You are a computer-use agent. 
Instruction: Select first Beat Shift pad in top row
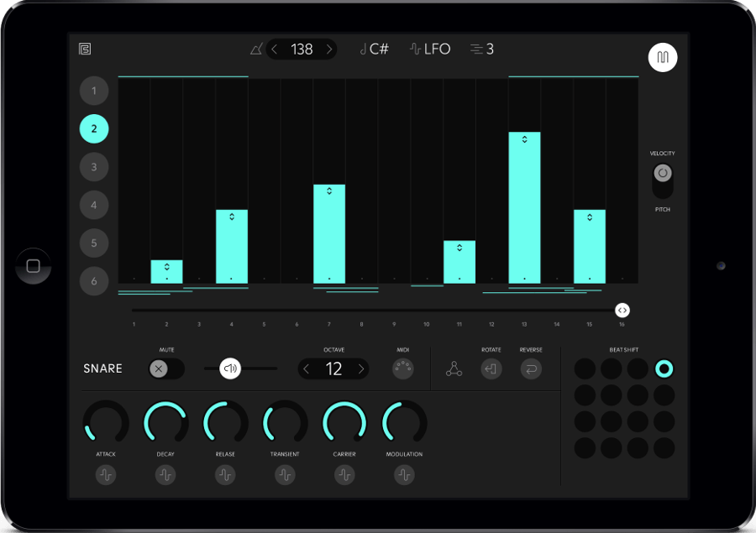pyautogui.click(x=585, y=369)
